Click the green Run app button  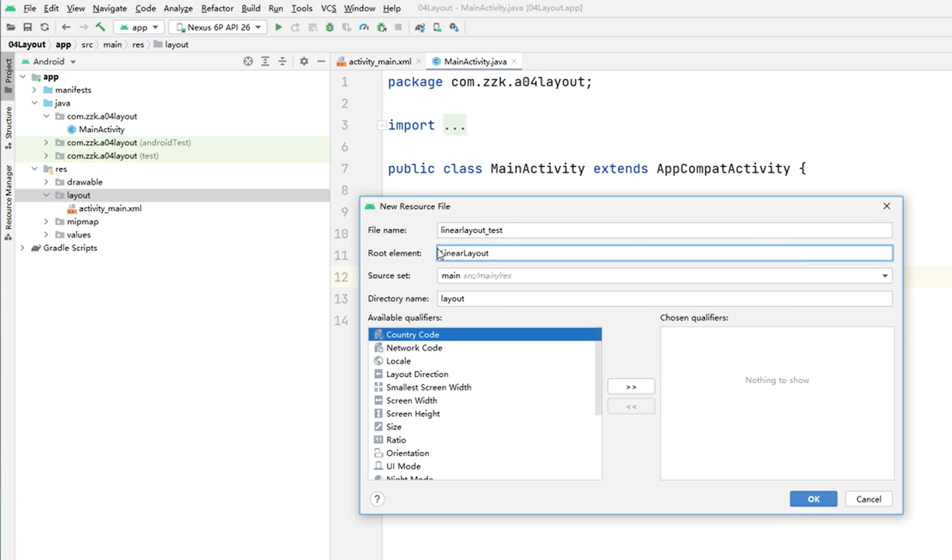point(278,27)
